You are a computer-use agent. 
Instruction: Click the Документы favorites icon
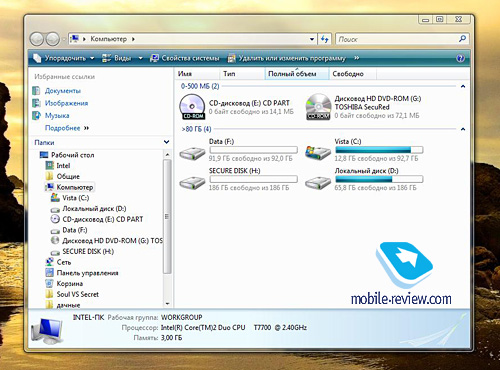(36, 91)
